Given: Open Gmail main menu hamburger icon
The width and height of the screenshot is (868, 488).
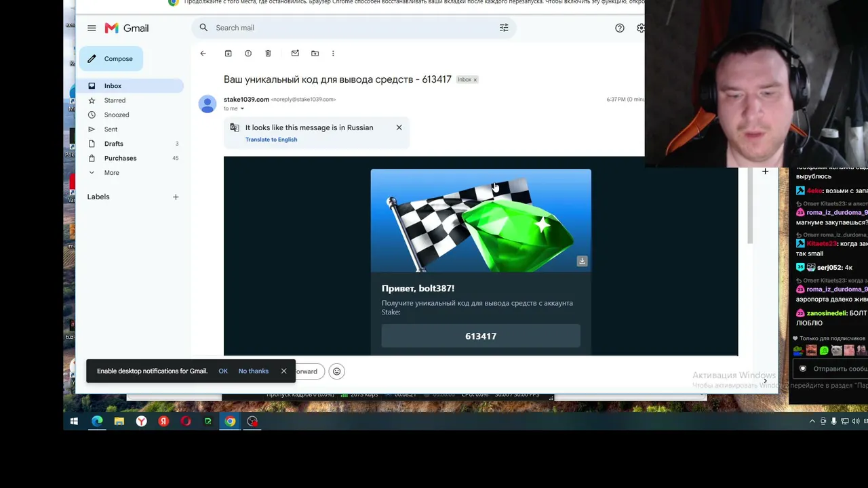Looking at the screenshot, I should [92, 28].
